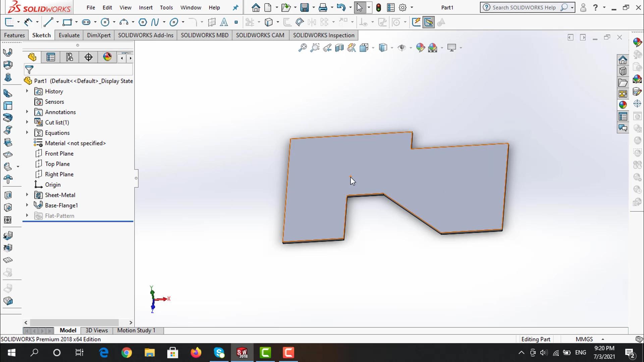Image resolution: width=644 pixels, height=362 pixels.
Task: Toggle the Instant2D button in toolbar
Action: [x=429, y=22]
